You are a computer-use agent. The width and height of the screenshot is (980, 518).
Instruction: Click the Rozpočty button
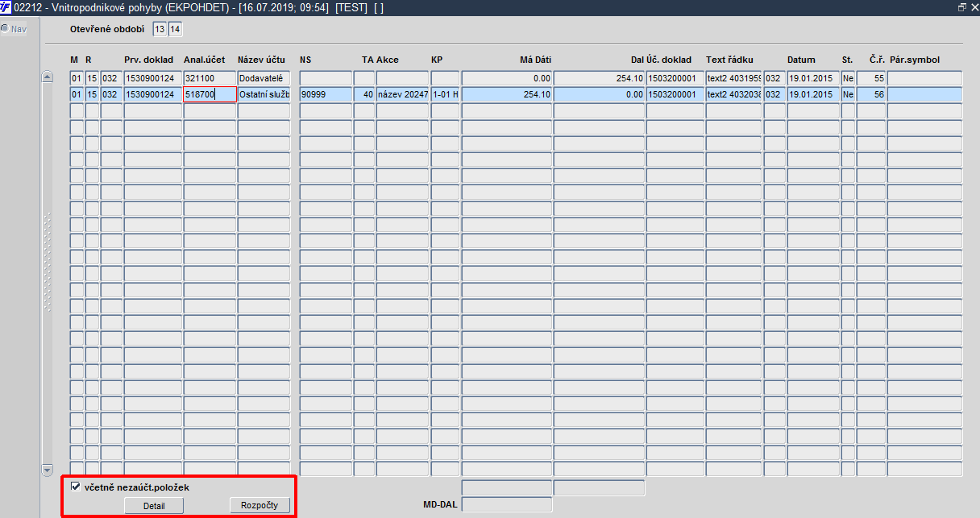[x=260, y=505]
